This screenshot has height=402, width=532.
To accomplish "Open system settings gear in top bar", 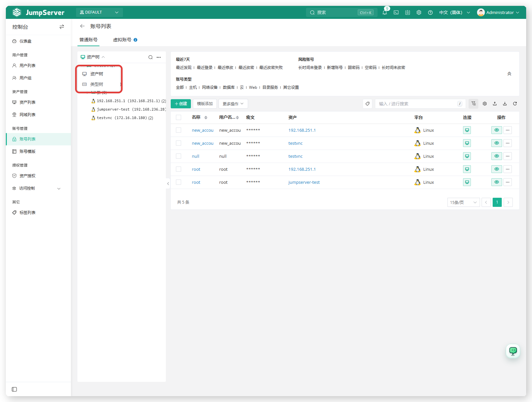I will point(419,12).
